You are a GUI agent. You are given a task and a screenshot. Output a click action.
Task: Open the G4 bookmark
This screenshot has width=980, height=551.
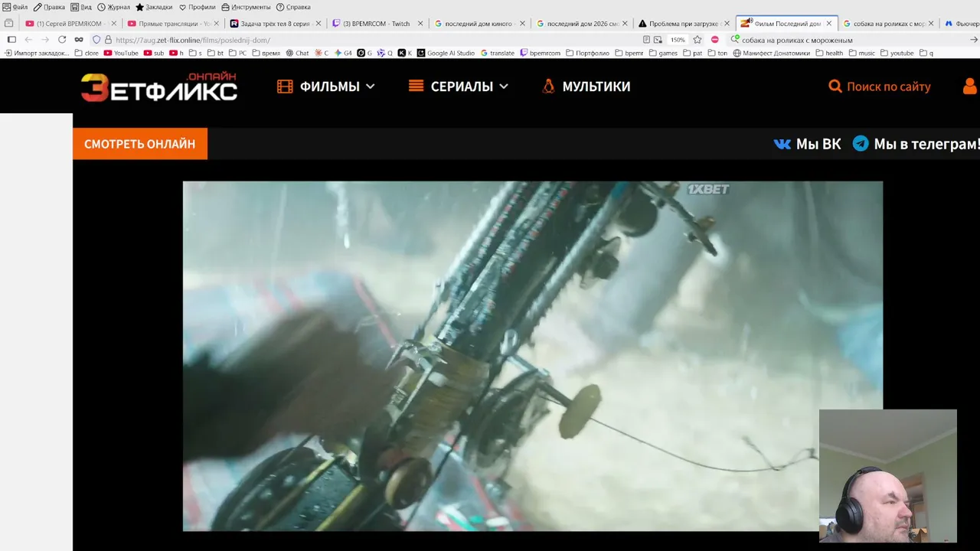[344, 53]
